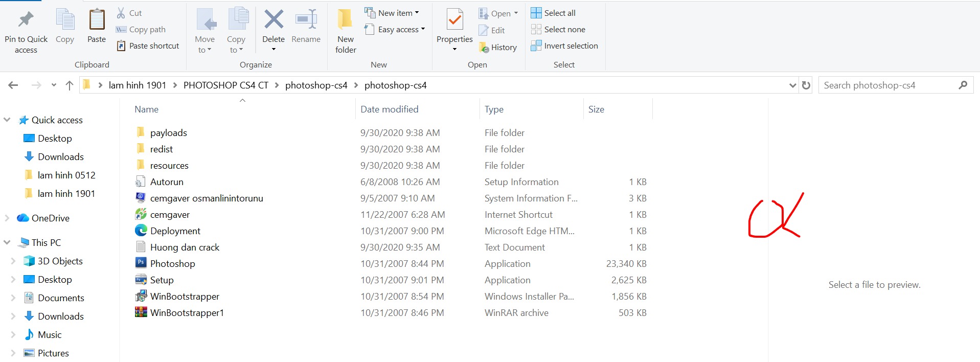Click Invert selection in the ribbon
Screen dimensions: 980x362
tap(564, 46)
